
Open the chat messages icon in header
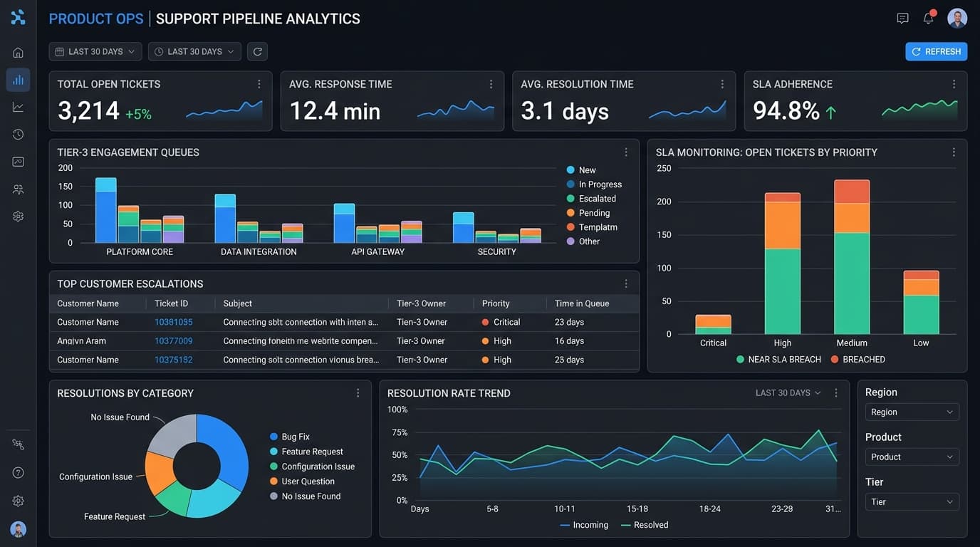click(x=902, y=19)
